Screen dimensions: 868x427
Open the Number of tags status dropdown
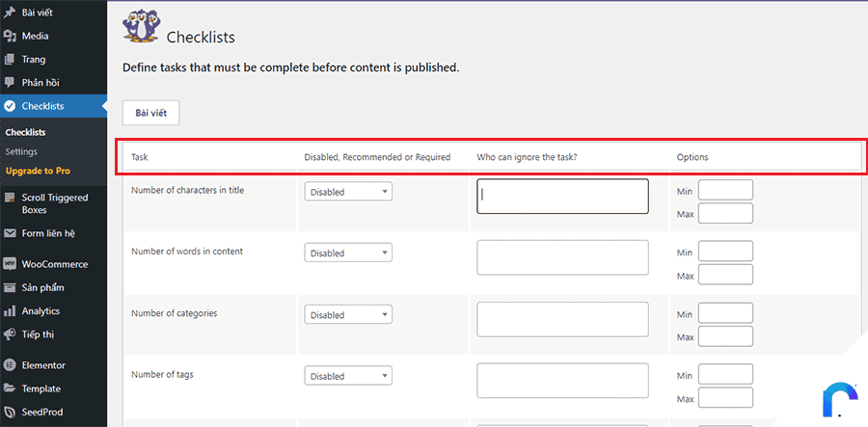(348, 376)
